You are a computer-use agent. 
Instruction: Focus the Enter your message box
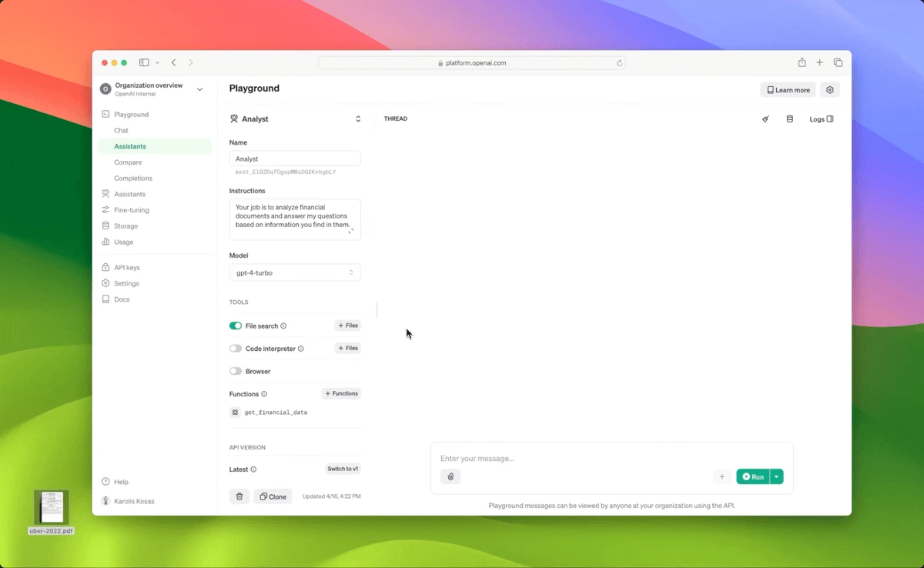coord(611,459)
